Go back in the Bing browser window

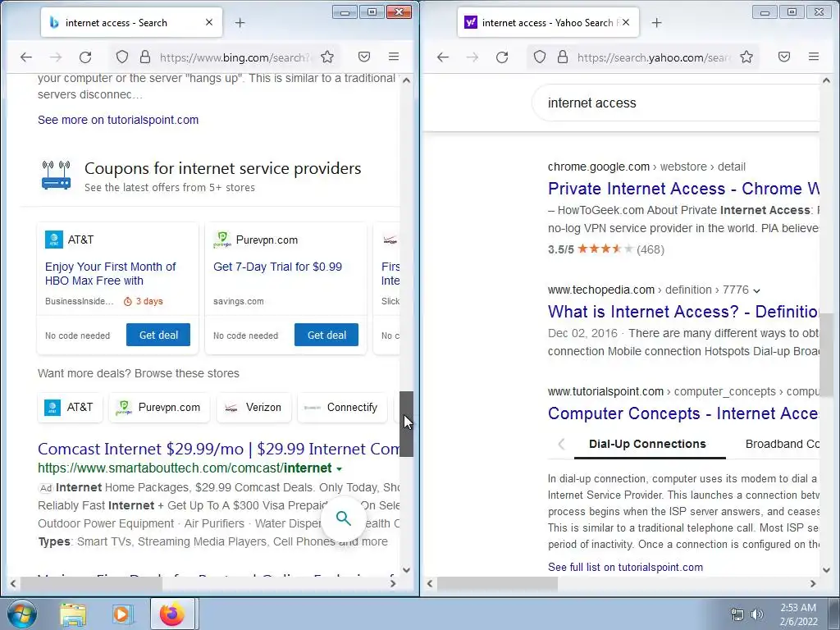26,57
